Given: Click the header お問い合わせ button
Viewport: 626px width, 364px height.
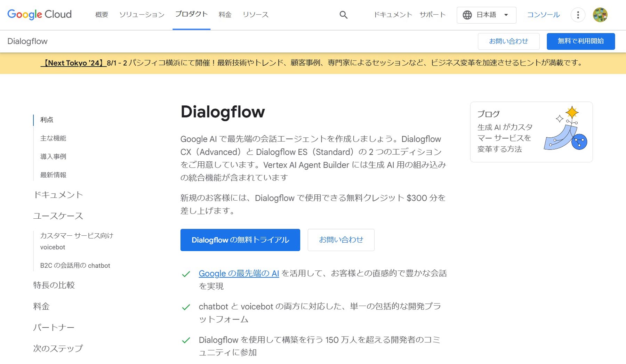Looking at the screenshot, I should [x=508, y=41].
